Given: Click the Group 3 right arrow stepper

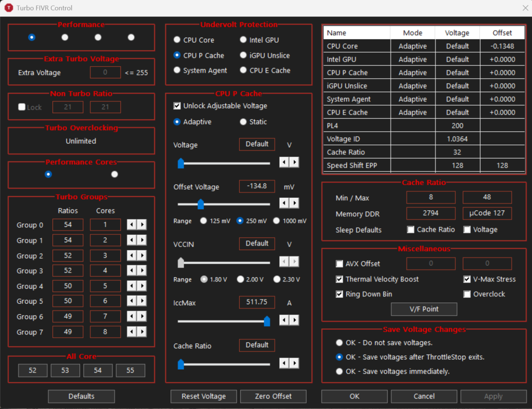Looking at the screenshot, I should (x=142, y=270).
